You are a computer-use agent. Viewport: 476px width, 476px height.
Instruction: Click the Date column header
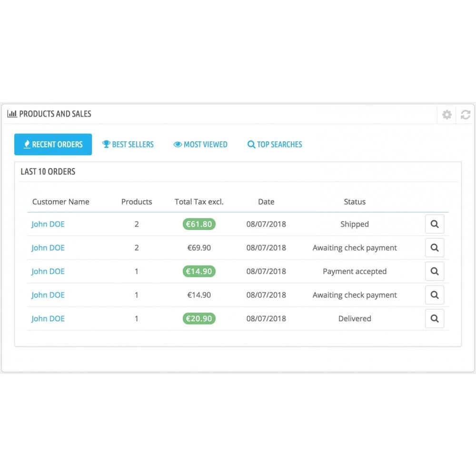[x=266, y=202]
